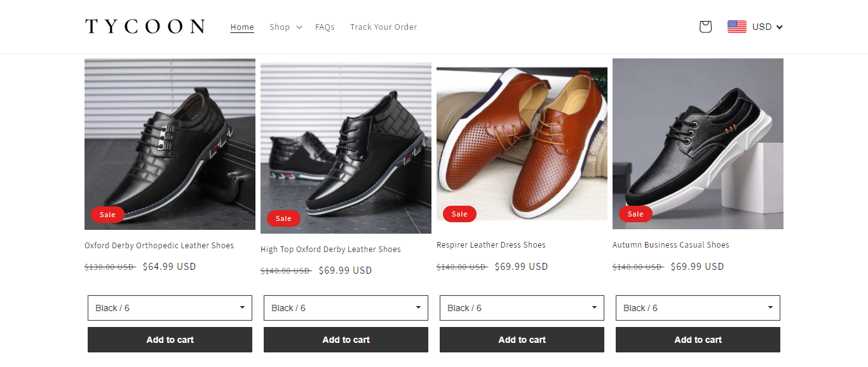Add Respirer Leather Dress Shoes to cart
The width and height of the screenshot is (868, 367).
[x=522, y=340]
